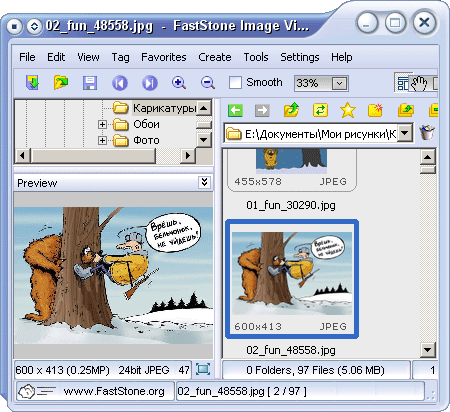Open the 33% zoom level dropdown

click(x=340, y=83)
